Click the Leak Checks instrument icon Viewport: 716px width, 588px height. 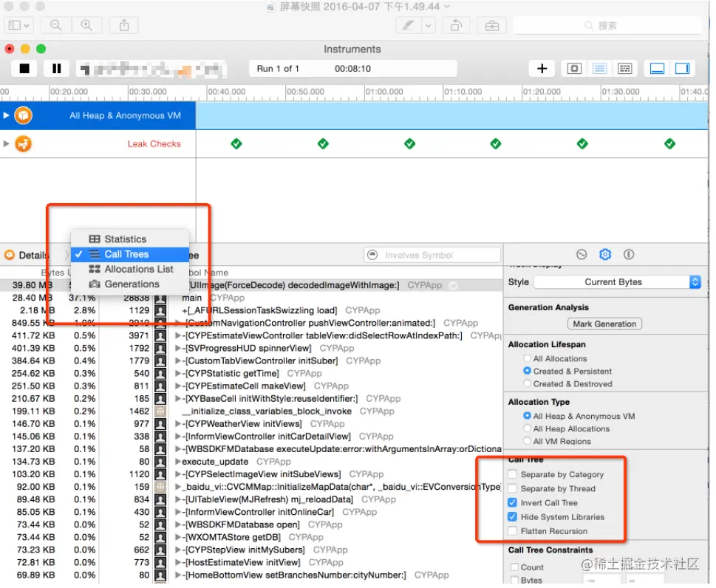coord(24,144)
